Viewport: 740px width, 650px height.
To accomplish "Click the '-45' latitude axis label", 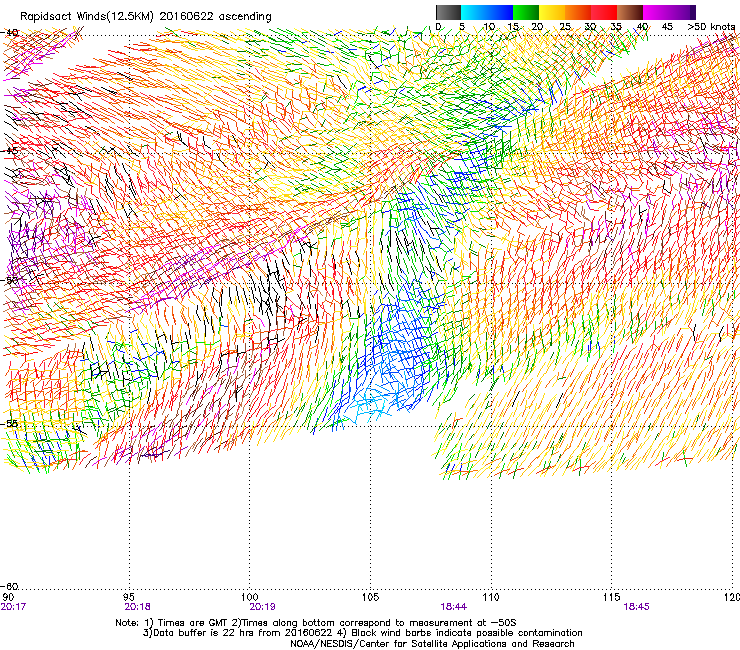I will tap(10, 151).
